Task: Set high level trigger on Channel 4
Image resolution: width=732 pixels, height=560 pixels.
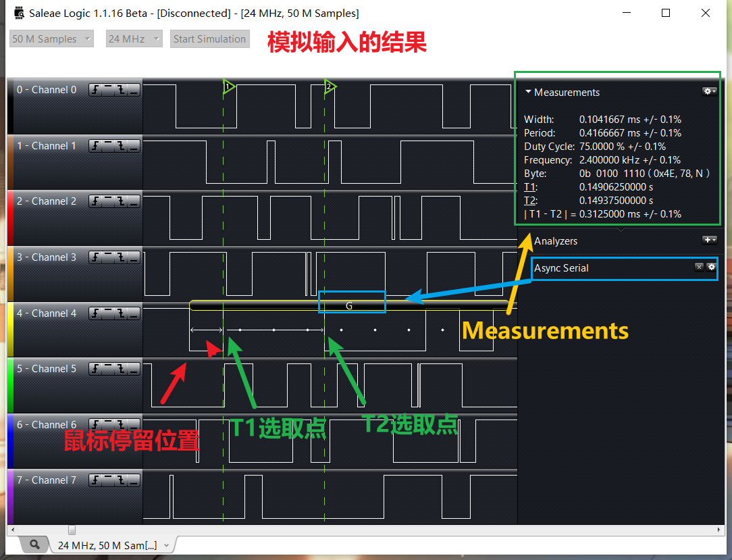Action: [x=108, y=313]
